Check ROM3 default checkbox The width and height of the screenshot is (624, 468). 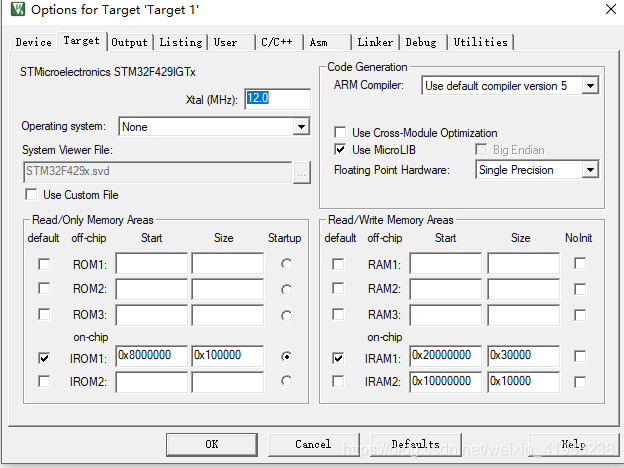(44, 314)
